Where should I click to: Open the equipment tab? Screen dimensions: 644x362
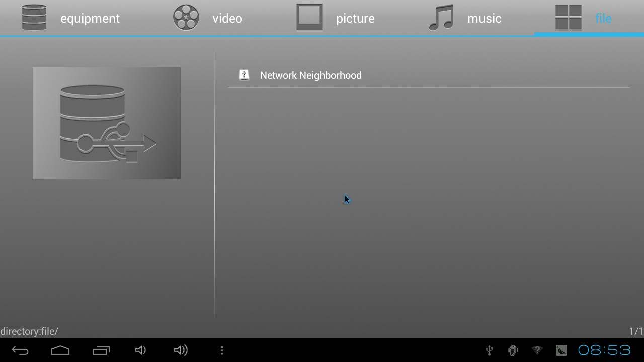coord(70,18)
